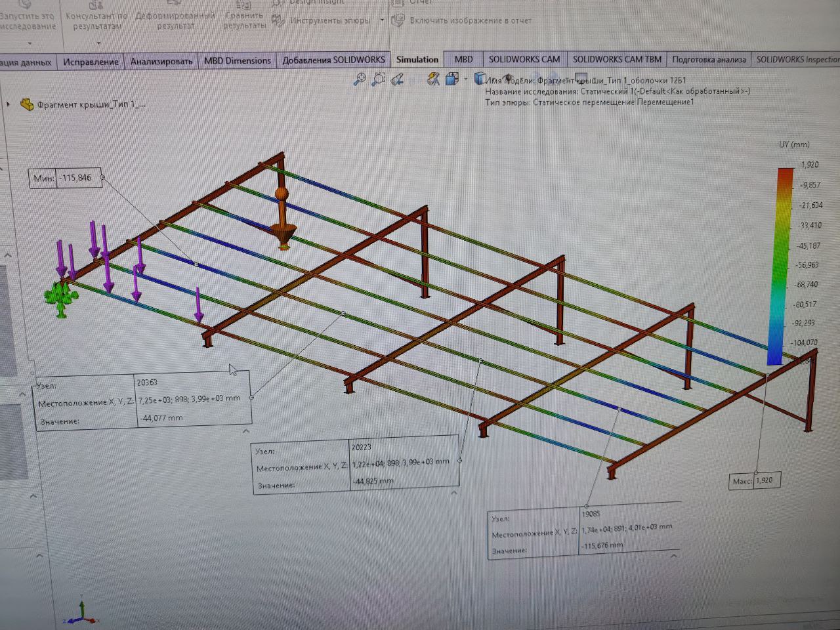Image resolution: width=840 pixels, height=630 pixels.
Task: Open the Инструменты эпюры dropdown arrow
Action: [382, 20]
